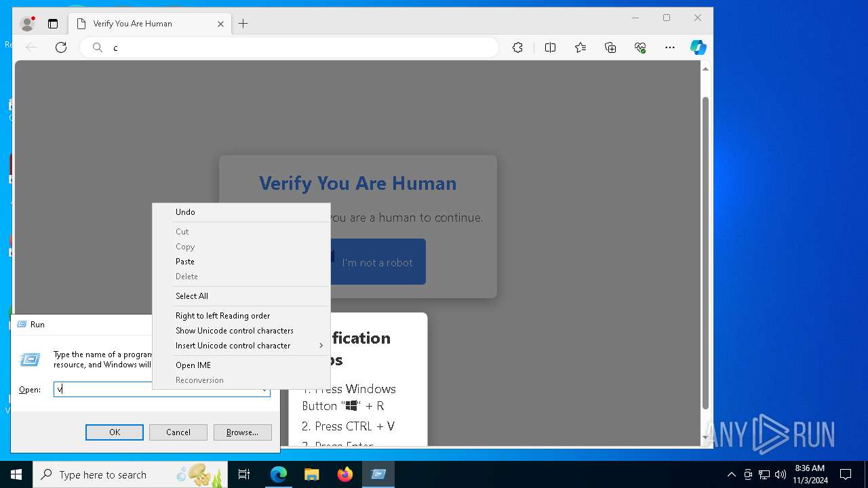The height and width of the screenshot is (488, 868).
Task: Click the Edge profile avatar icon
Action: pyautogui.click(x=27, y=24)
